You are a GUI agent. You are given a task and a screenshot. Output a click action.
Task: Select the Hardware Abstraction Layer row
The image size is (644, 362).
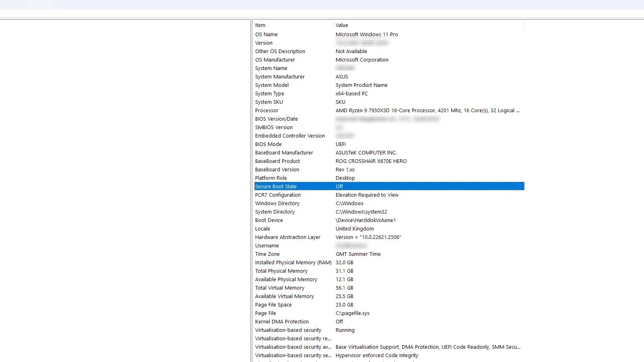click(x=389, y=237)
